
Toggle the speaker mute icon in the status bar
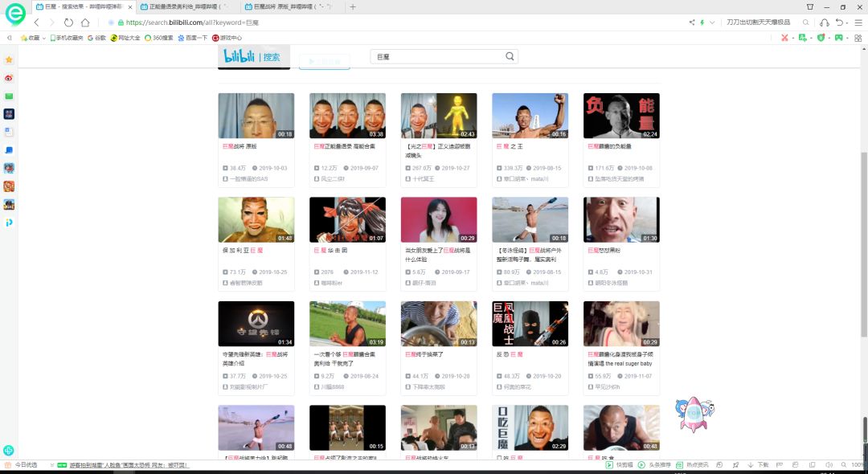tap(829, 465)
